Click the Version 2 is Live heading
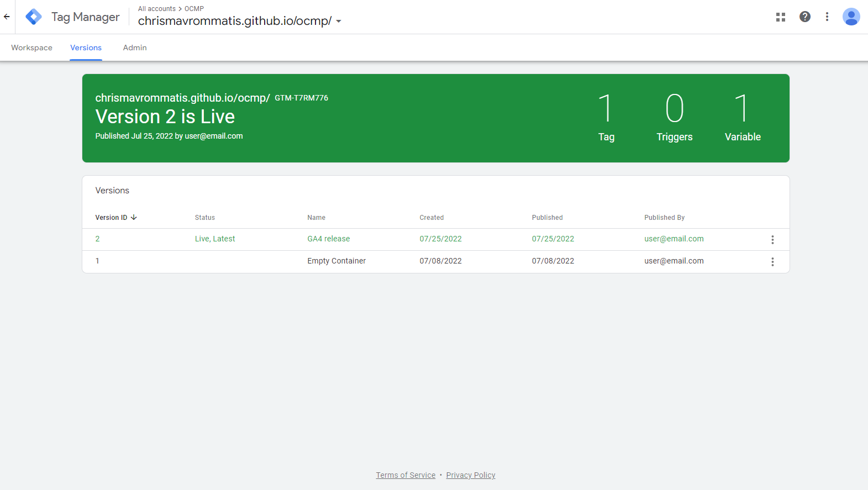Viewport: 868px width, 490px height. [x=165, y=117]
